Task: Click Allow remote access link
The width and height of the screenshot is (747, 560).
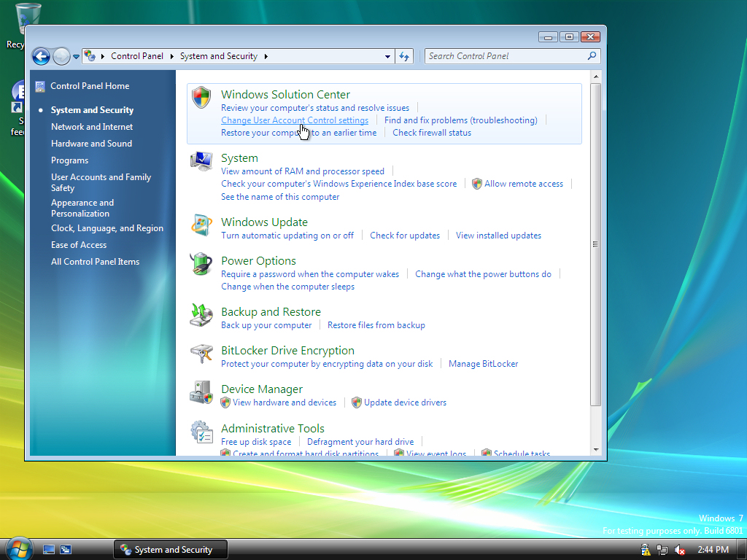Action: point(524,184)
